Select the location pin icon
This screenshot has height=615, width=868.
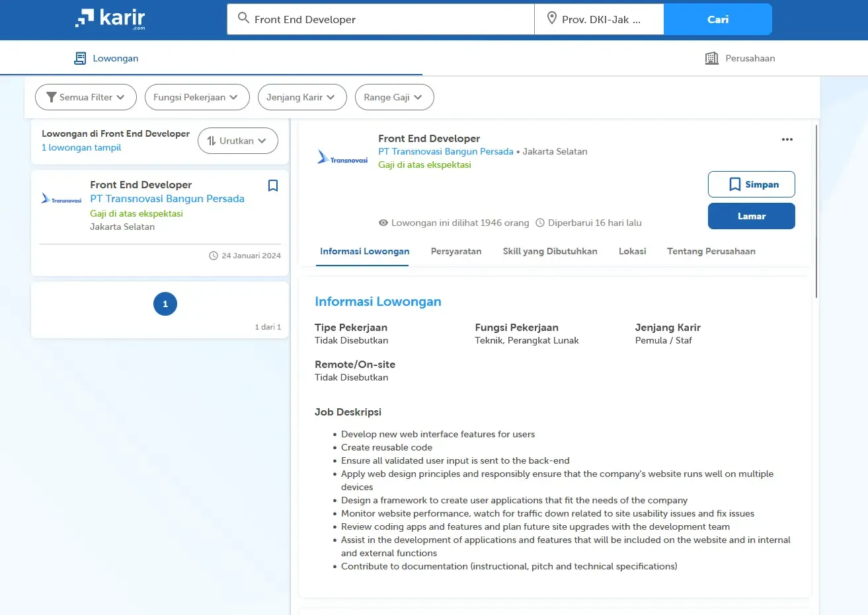pyautogui.click(x=552, y=18)
